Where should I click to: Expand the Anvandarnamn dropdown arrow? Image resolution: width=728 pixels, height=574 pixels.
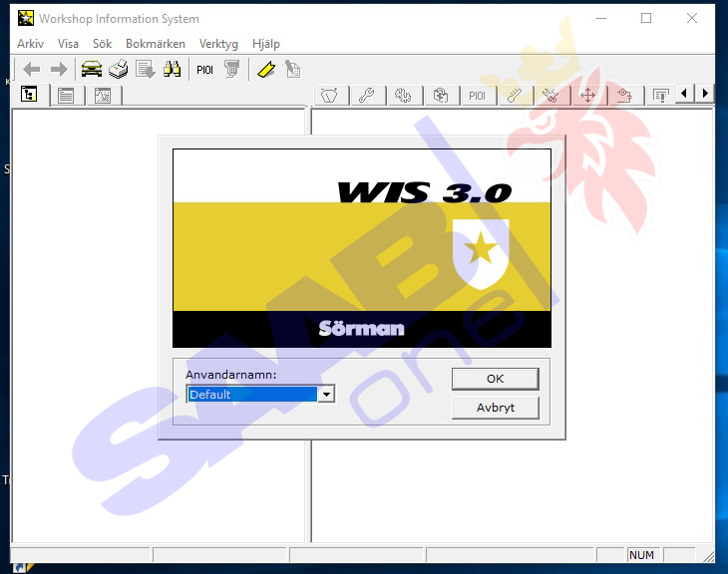point(325,395)
